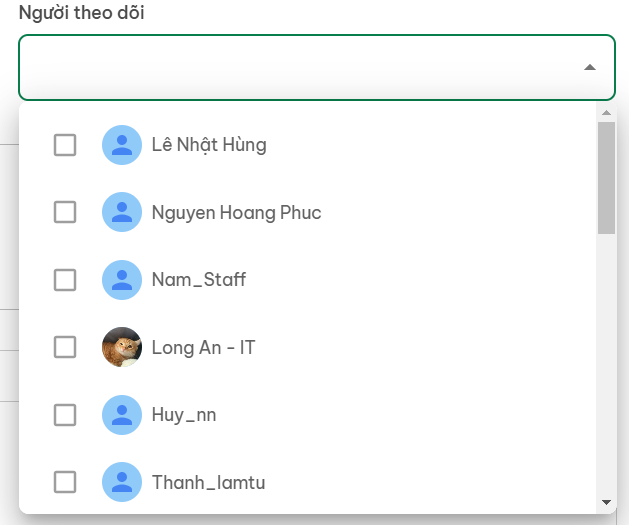Click the scrollbar down arrow

click(606, 502)
